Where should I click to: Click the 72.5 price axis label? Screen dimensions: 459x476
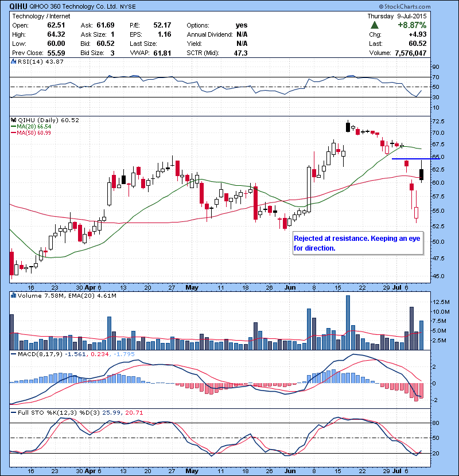tap(438, 122)
